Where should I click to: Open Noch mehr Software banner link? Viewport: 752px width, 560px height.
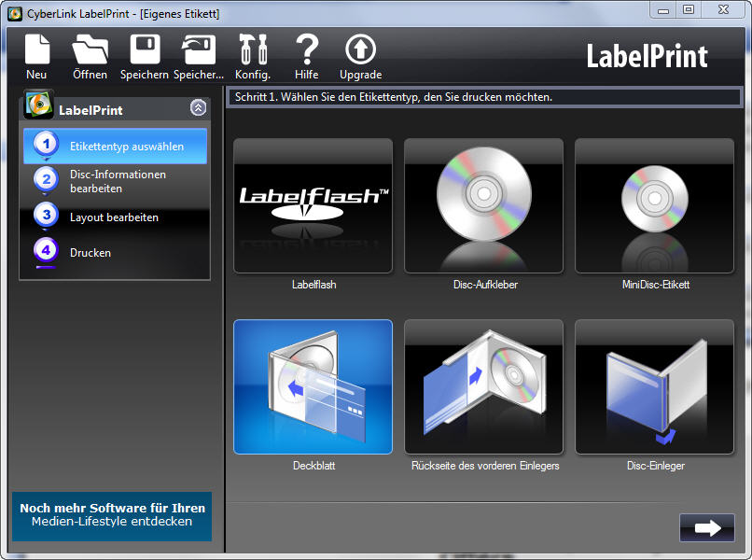point(112,516)
